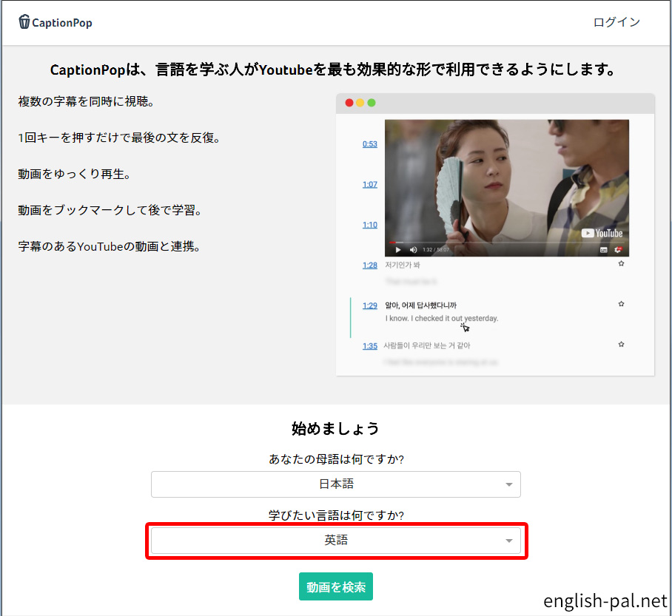Click the yellow minimize dot in mock window
This screenshot has height=616, width=672.
tap(360, 103)
